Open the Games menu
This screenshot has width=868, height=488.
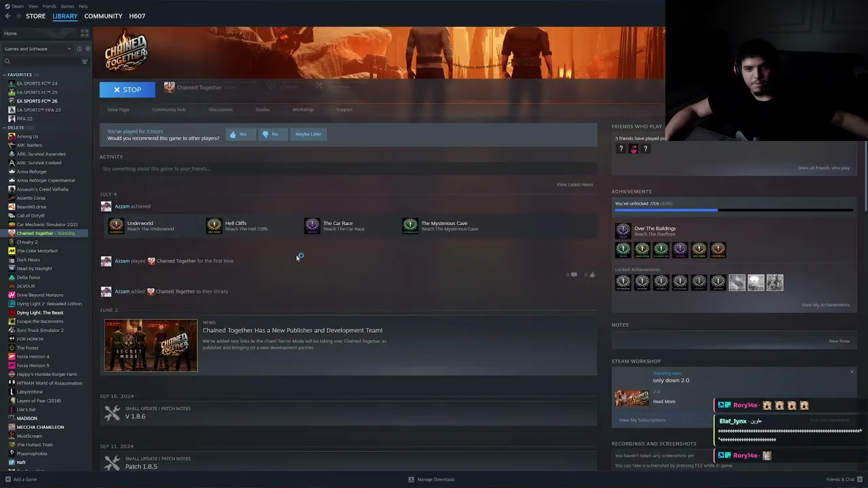point(67,6)
